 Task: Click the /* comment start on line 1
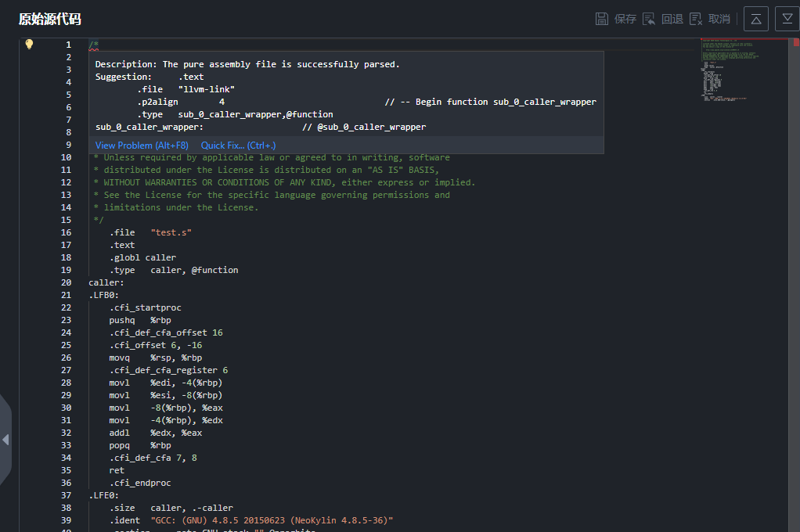[93, 45]
